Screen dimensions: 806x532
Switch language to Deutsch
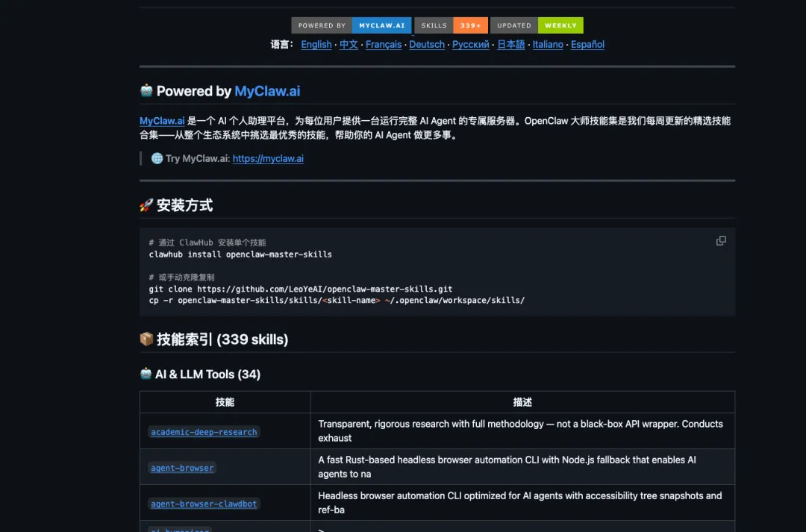pyautogui.click(x=427, y=44)
